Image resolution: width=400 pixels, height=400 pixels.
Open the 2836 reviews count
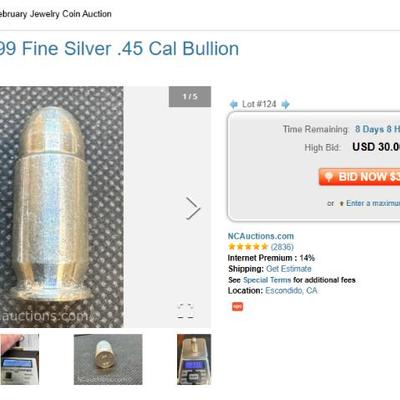point(282,247)
